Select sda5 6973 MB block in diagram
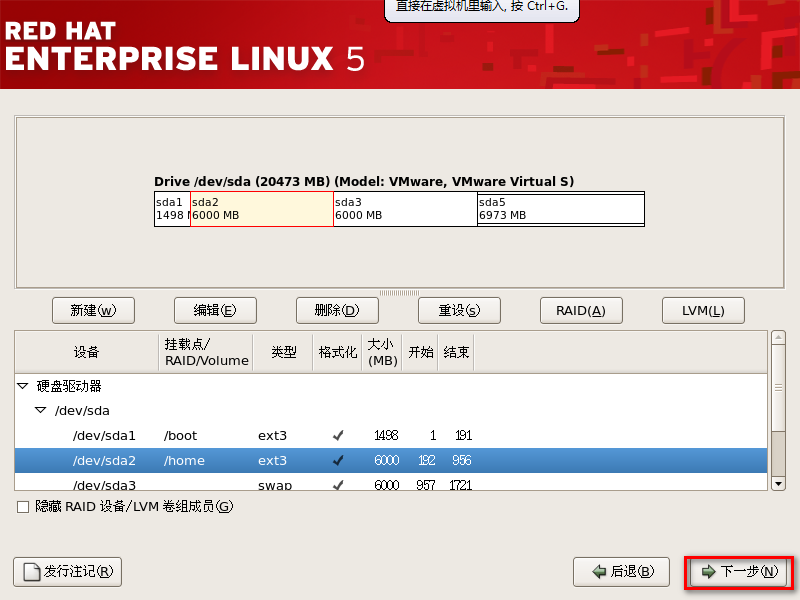The image size is (800, 600). (x=561, y=209)
